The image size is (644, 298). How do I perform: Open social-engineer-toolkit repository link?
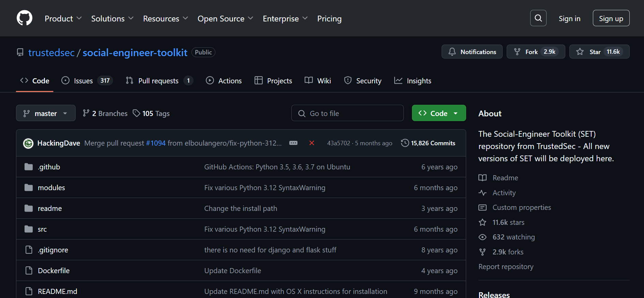pos(135,52)
